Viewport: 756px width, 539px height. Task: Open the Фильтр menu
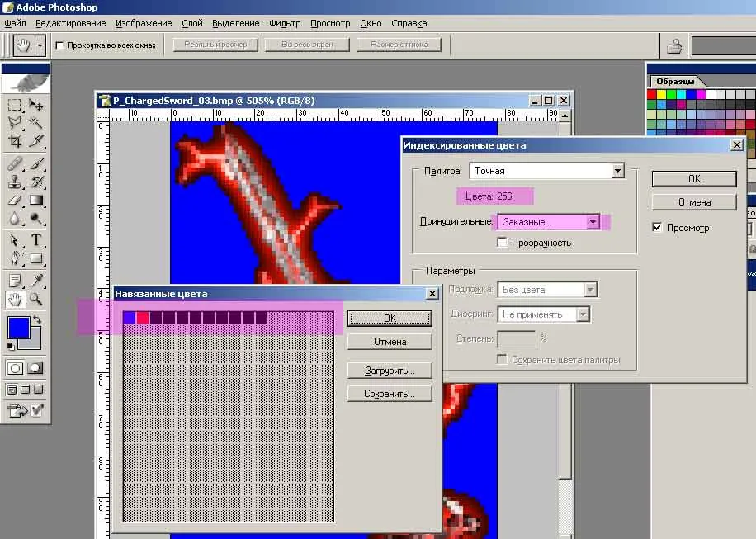click(285, 23)
